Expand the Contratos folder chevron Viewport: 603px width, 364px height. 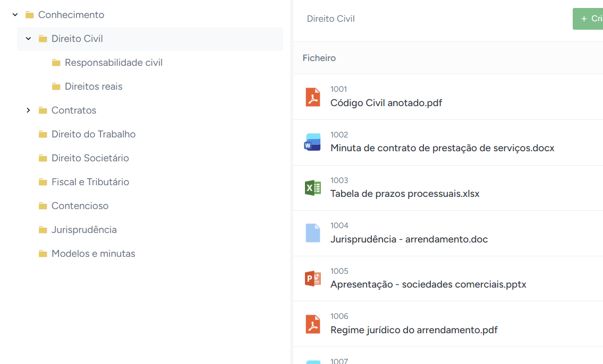pyautogui.click(x=29, y=110)
